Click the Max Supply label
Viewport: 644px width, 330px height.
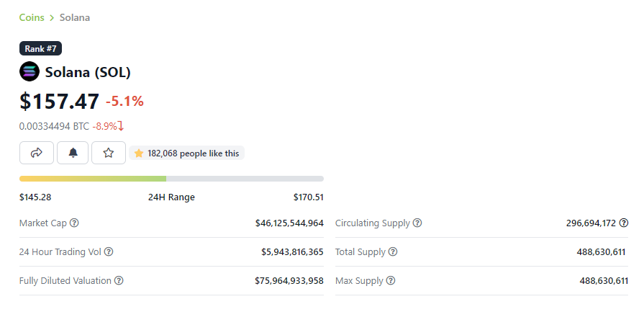(359, 280)
